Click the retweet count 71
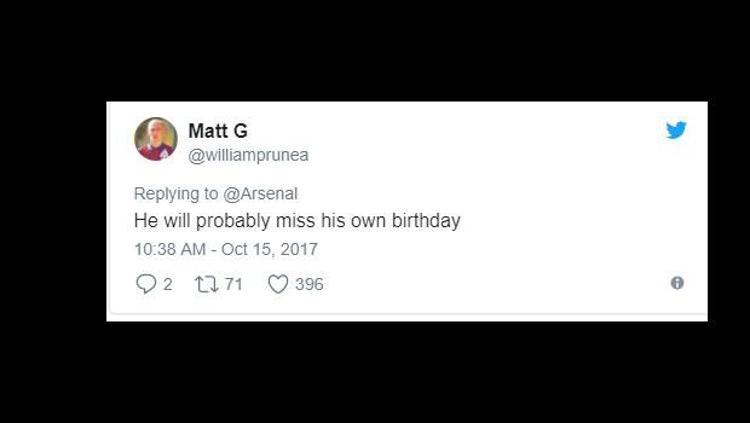The image size is (750, 423). (x=233, y=284)
